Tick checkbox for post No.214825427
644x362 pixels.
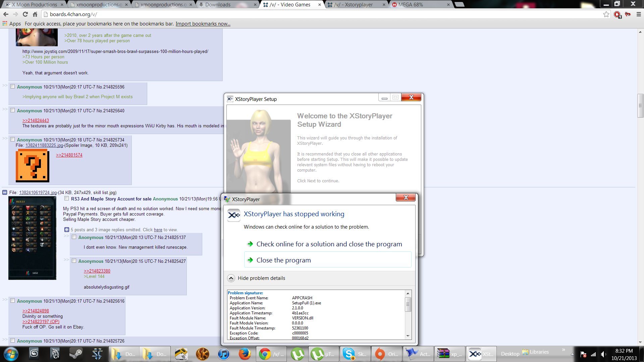coord(74,261)
